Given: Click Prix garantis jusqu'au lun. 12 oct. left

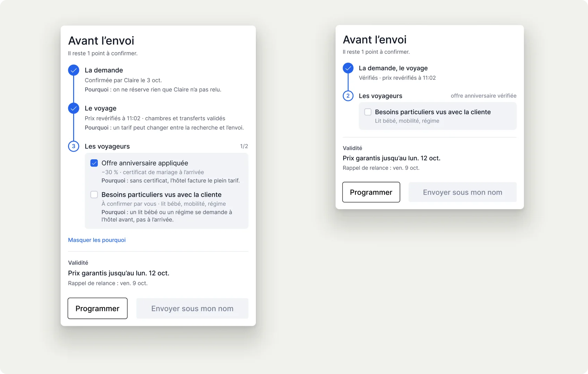Looking at the screenshot, I should coord(119,273).
